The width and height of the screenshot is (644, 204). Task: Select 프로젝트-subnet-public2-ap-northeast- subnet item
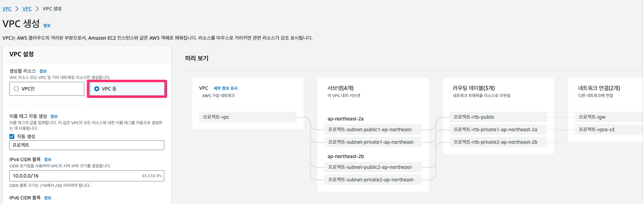pyautogui.click(x=373, y=167)
